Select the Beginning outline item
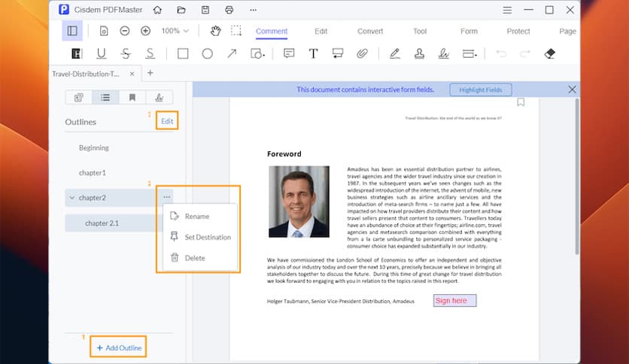 (x=94, y=147)
